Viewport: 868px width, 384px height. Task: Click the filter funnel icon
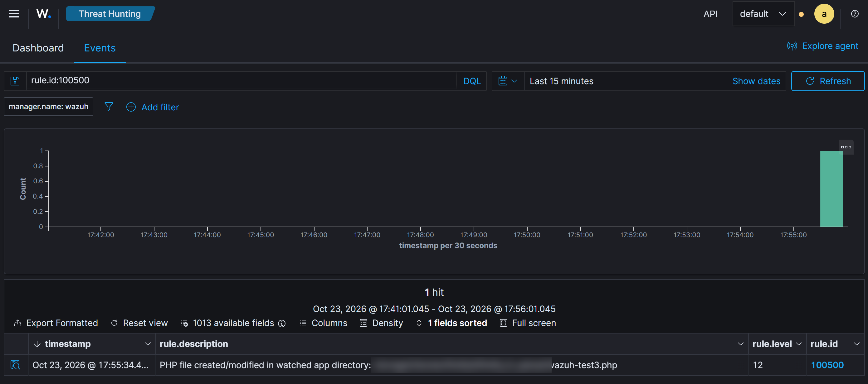(109, 107)
